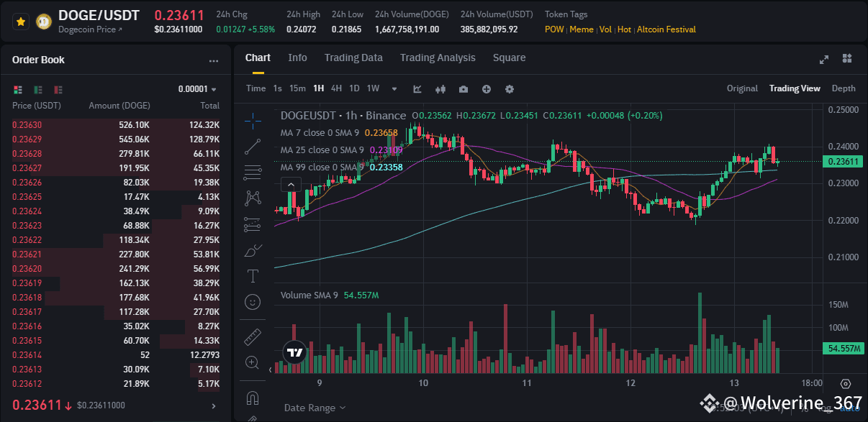Open the Order Book three-dots menu
Image resolution: width=868 pixels, height=422 pixels.
[213, 61]
